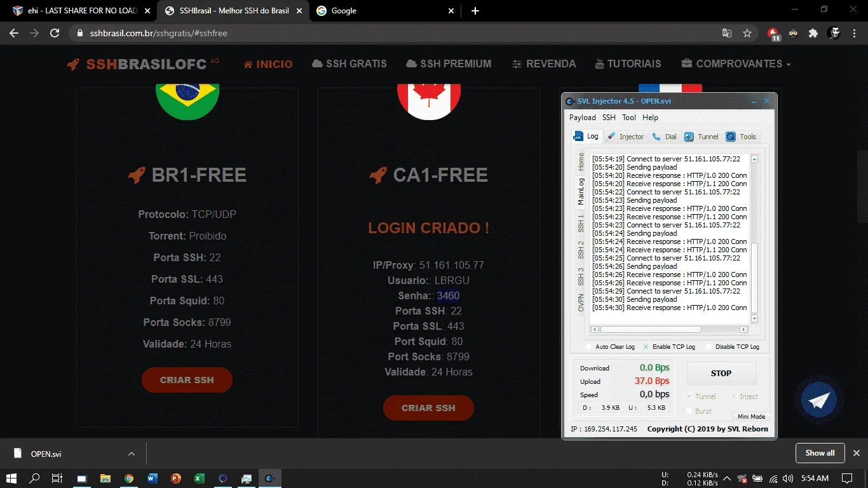Open Windows notification center
This screenshot has width=868, height=488.
pos(847,478)
